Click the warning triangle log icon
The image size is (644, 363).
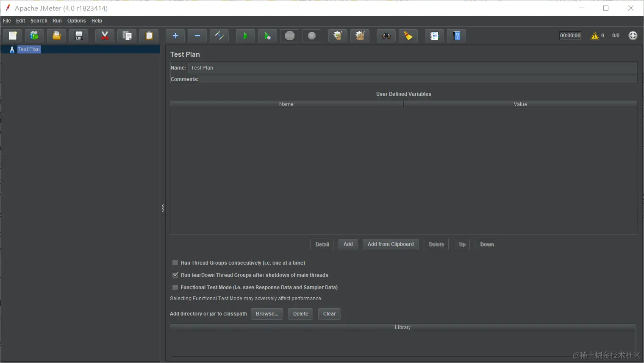(595, 36)
